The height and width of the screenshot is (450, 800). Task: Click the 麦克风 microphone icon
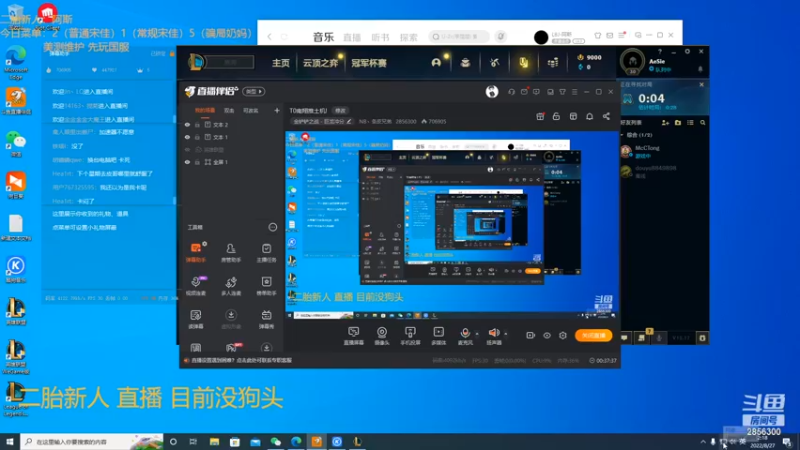465,333
